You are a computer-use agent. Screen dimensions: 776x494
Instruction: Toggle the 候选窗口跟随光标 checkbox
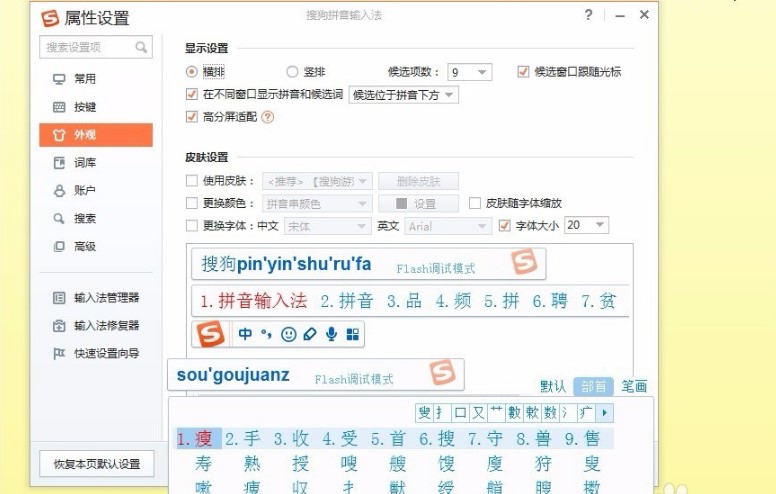[x=523, y=72]
